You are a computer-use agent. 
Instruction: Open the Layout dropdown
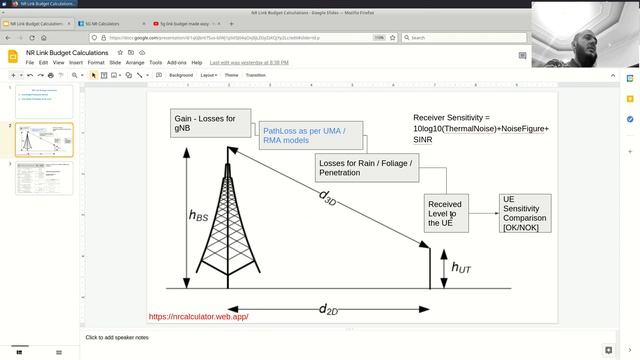[x=209, y=75]
